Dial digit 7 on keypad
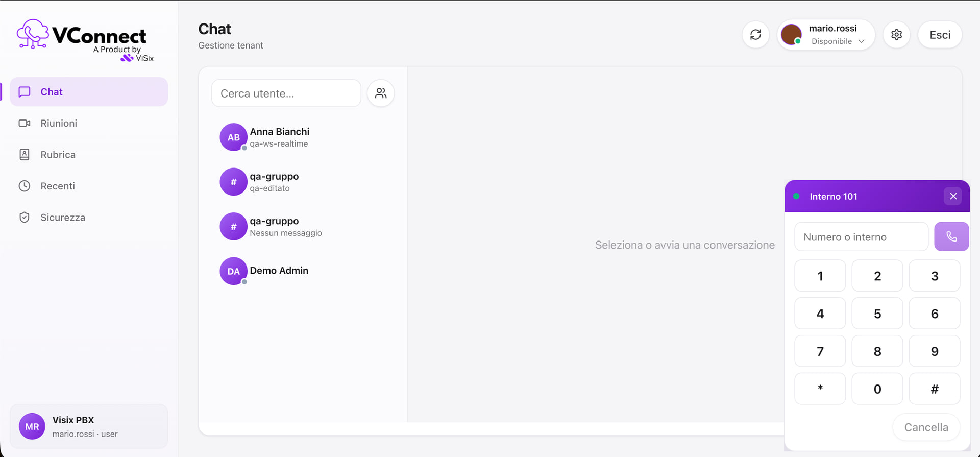The width and height of the screenshot is (980, 457). [x=820, y=351]
